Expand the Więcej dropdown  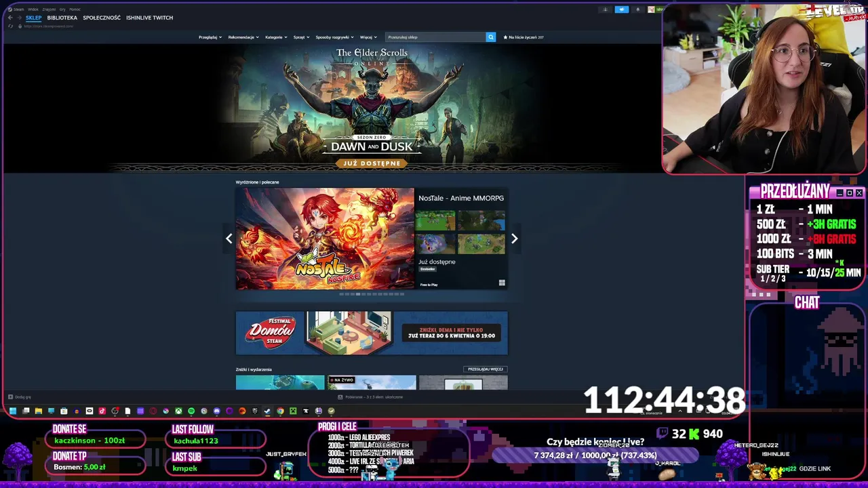click(x=368, y=37)
